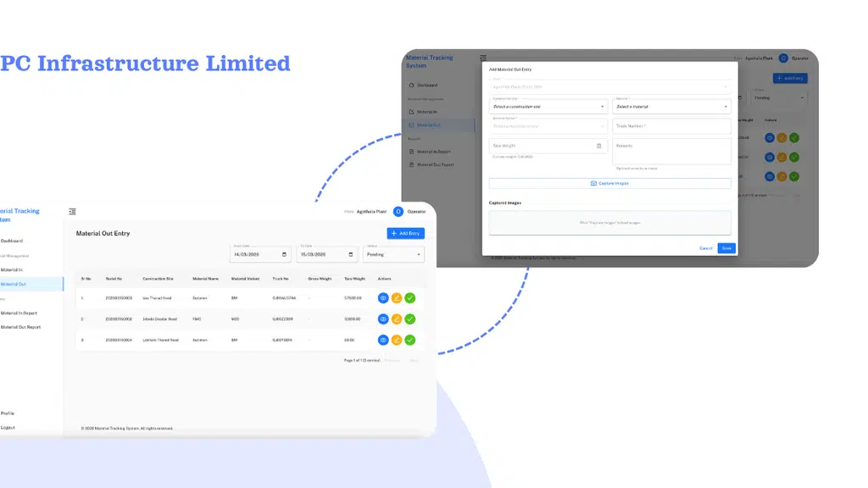Approve row 1 entry with green checkmark

coord(409,298)
